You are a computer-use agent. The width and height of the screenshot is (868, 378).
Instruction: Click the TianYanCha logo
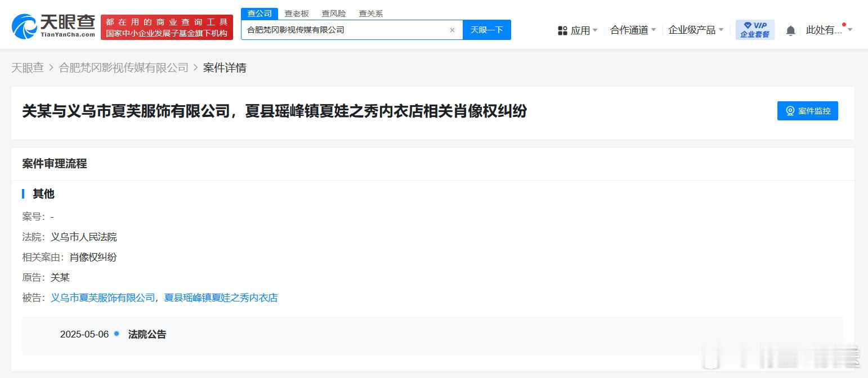53,27
